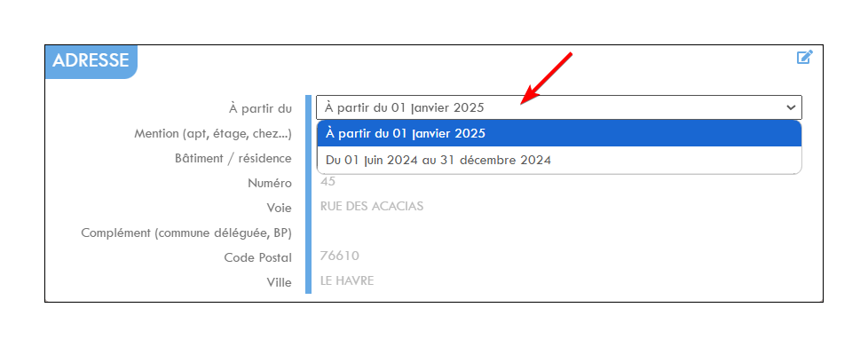Screen dimensions: 868x347
Task: Click the empty Complément field
Action: click(558, 233)
